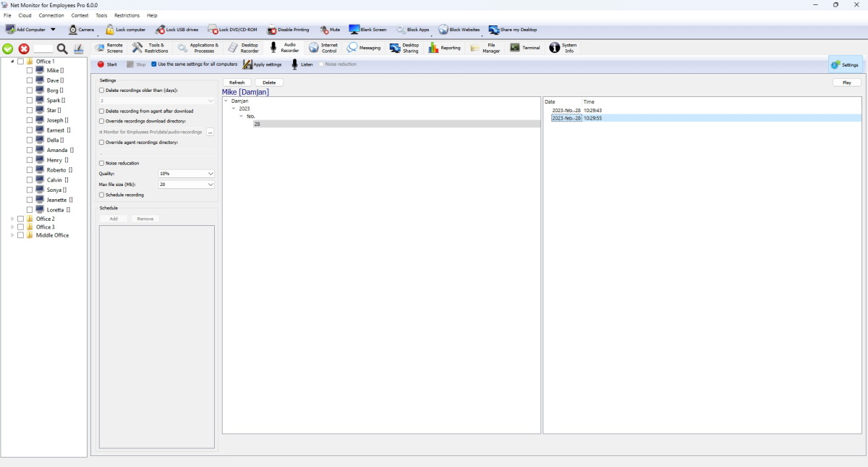The width and height of the screenshot is (868, 467).
Task: Check the box next to Mike
Action: (30, 71)
